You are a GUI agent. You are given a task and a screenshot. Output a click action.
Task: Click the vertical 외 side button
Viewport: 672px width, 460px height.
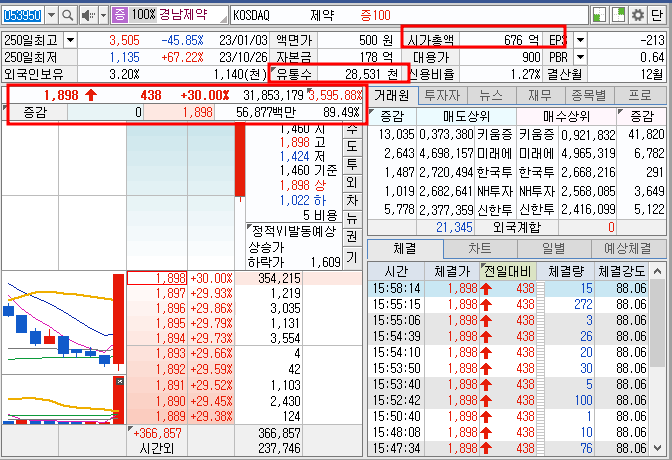point(352,183)
